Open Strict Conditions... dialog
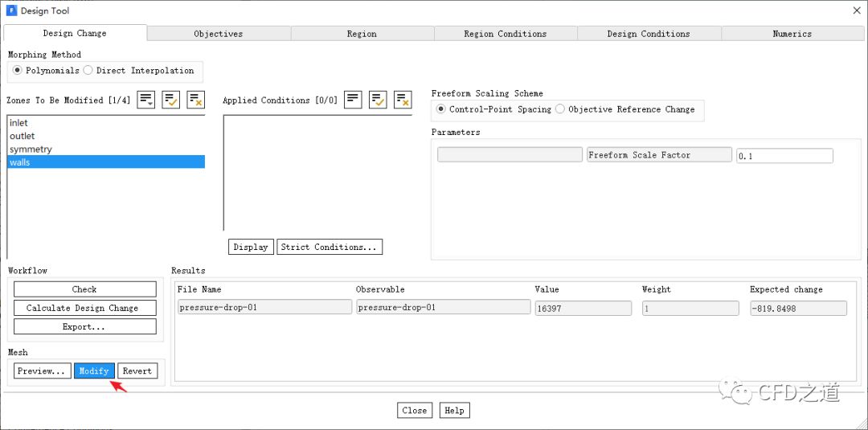This screenshot has height=430, width=868. (330, 247)
